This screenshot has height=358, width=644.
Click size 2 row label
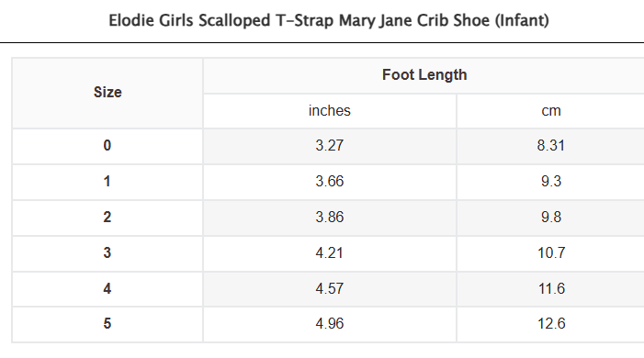click(x=107, y=218)
